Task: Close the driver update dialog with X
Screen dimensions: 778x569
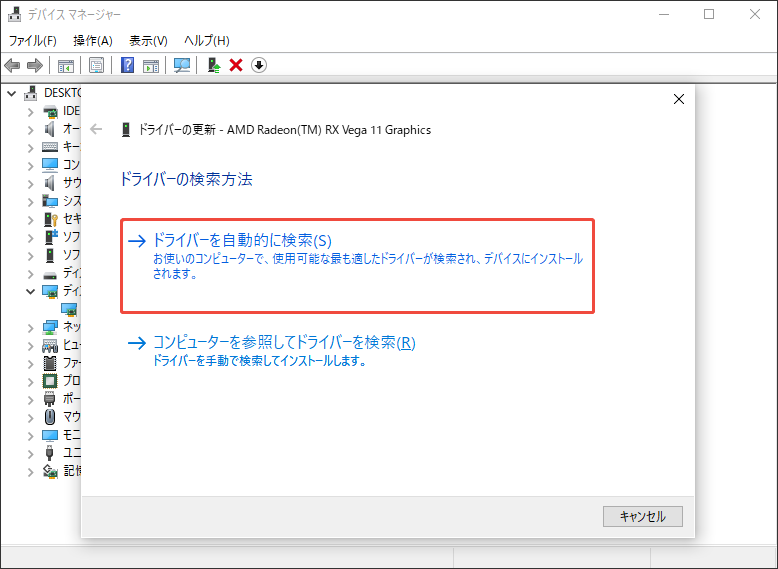Action: [x=679, y=99]
